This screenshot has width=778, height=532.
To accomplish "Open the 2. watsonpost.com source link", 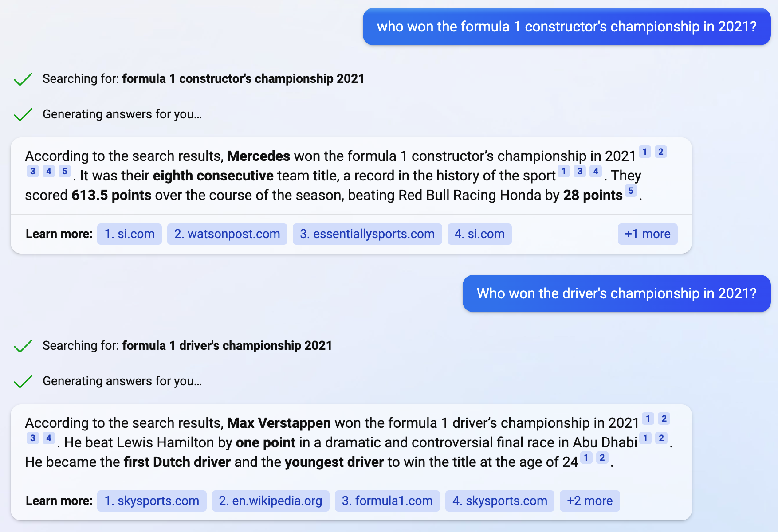I will 227,234.
